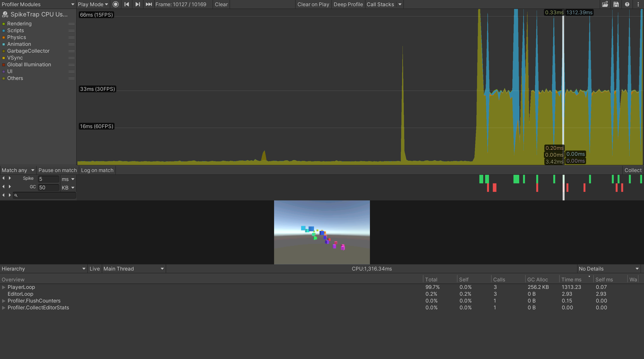644x359 pixels.
Task: Jump to the current last frame
Action: click(x=149, y=4)
